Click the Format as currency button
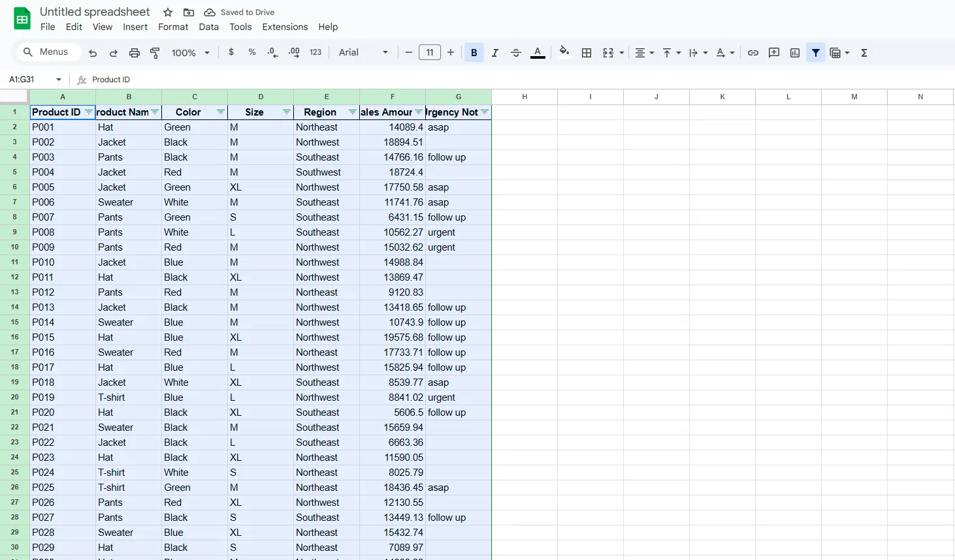This screenshot has height=560, width=955. (231, 52)
